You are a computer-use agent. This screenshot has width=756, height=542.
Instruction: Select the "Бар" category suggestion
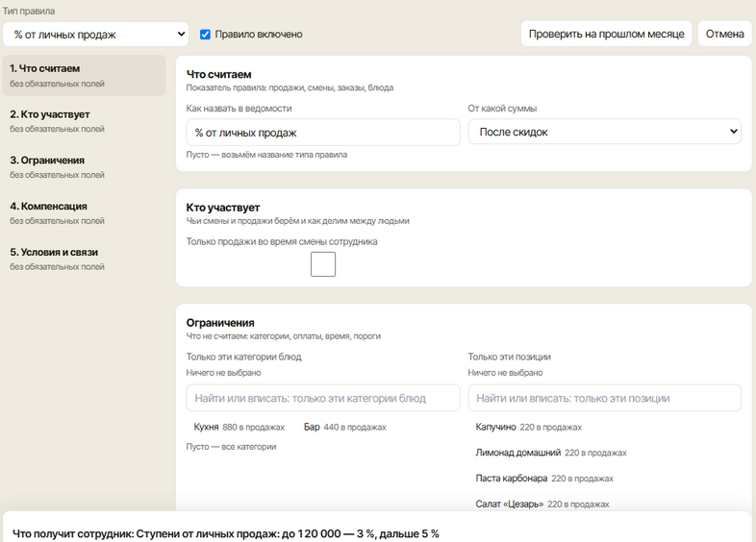[344, 427]
